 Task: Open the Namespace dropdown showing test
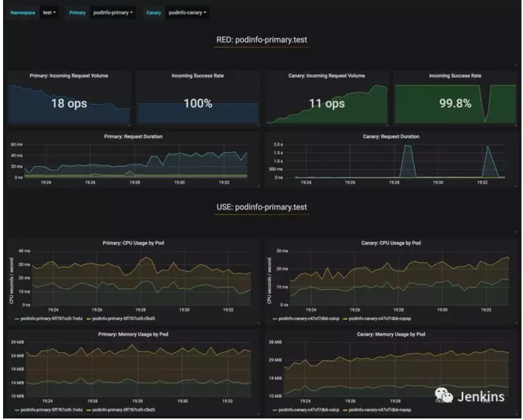[49, 13]
